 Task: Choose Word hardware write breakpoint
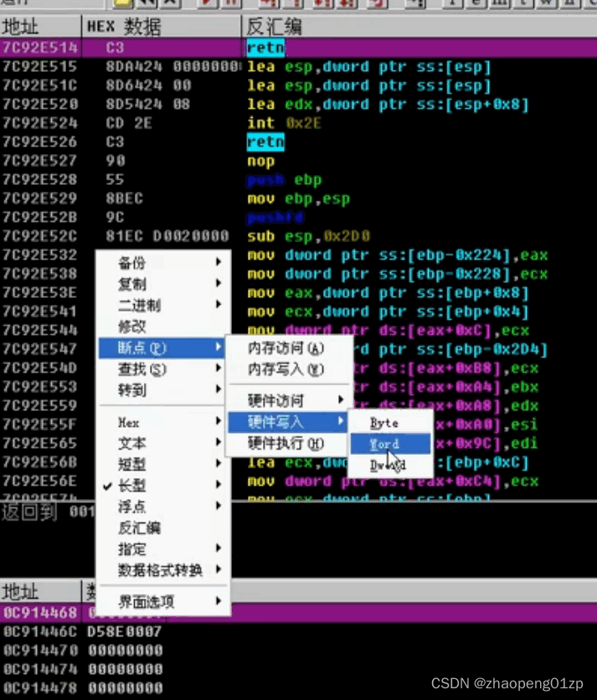[391, 444]
